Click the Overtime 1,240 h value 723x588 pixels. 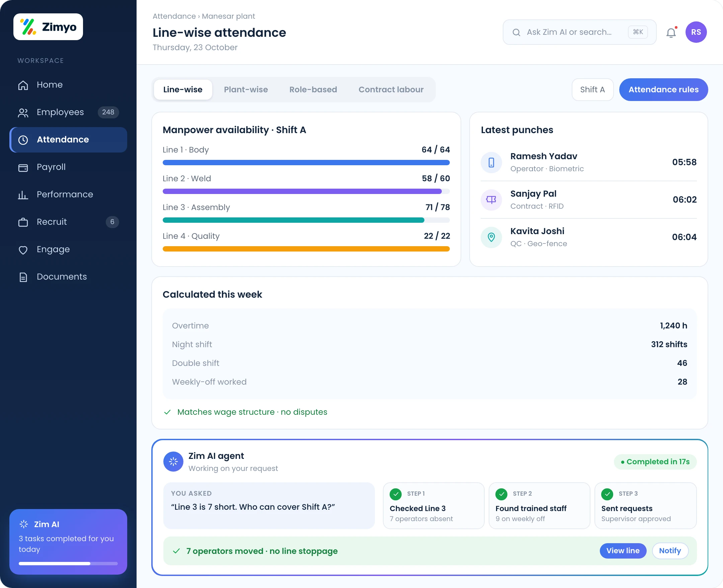coord(673,326)
